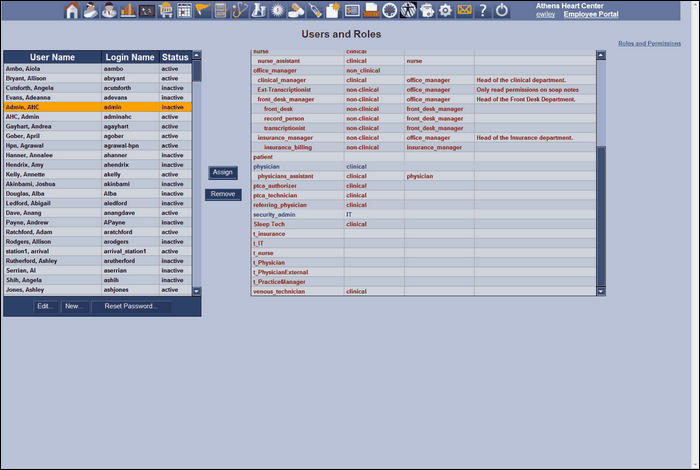Open the Home icon in toolbar
The width and height of the screenshot is (700, 470).
pyautogui.click(x=71, y=10)
